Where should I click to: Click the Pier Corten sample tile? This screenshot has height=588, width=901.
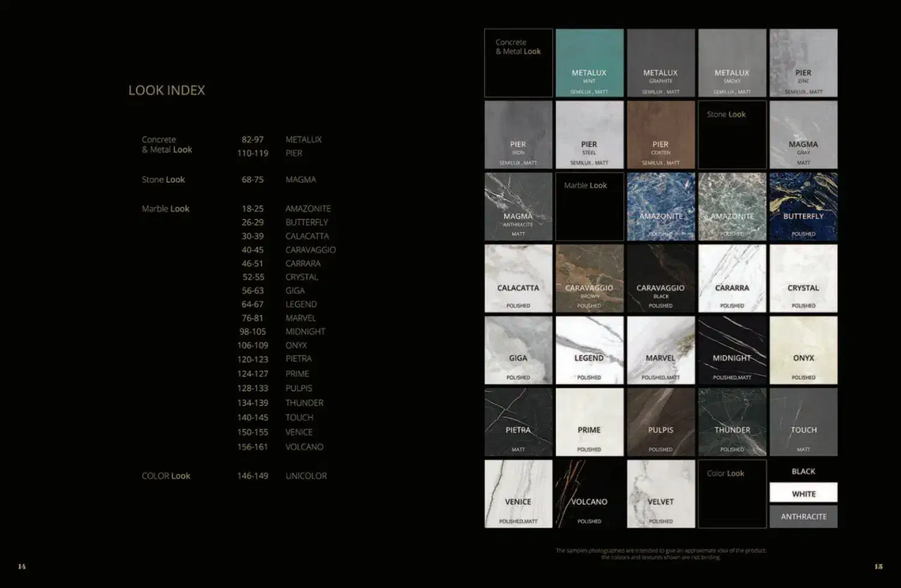(660, 135)
